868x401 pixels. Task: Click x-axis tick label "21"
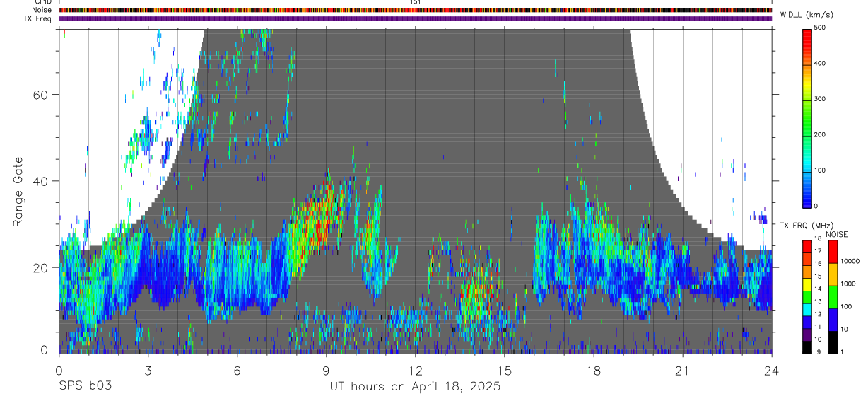(683, 370)
